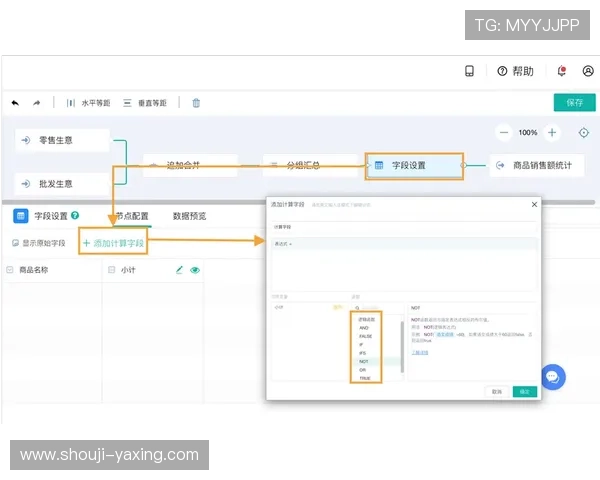Open the blue chat support bubble
The image size is (600, 480).
(x=553, y=377)
